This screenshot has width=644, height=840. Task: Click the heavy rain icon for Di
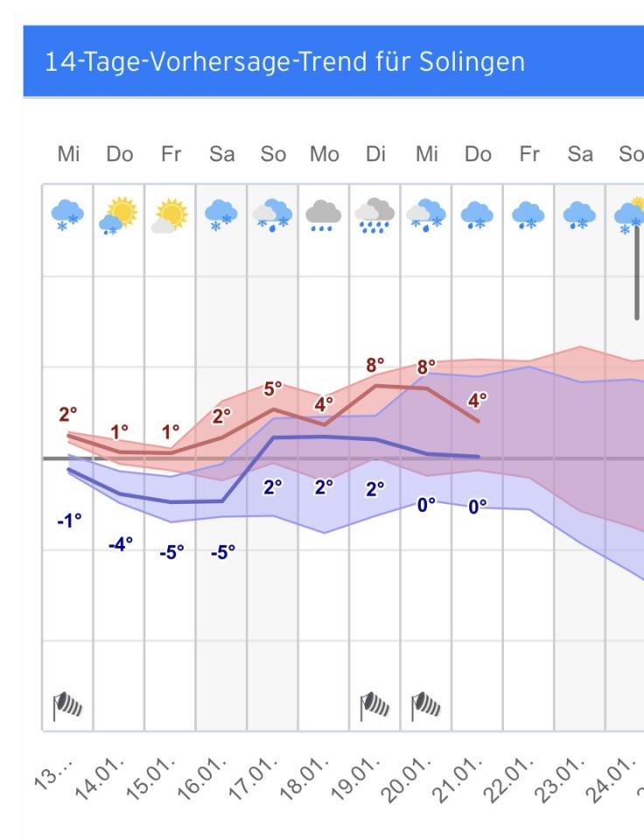(x=374, y=214)
